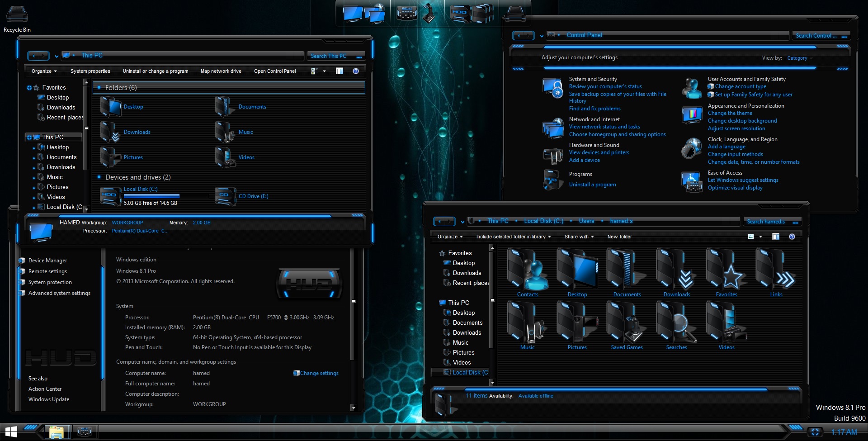Toggle preview pane in hamed.s window
Image resolution: width=868 pixels, height=441 pixels.
776,237
